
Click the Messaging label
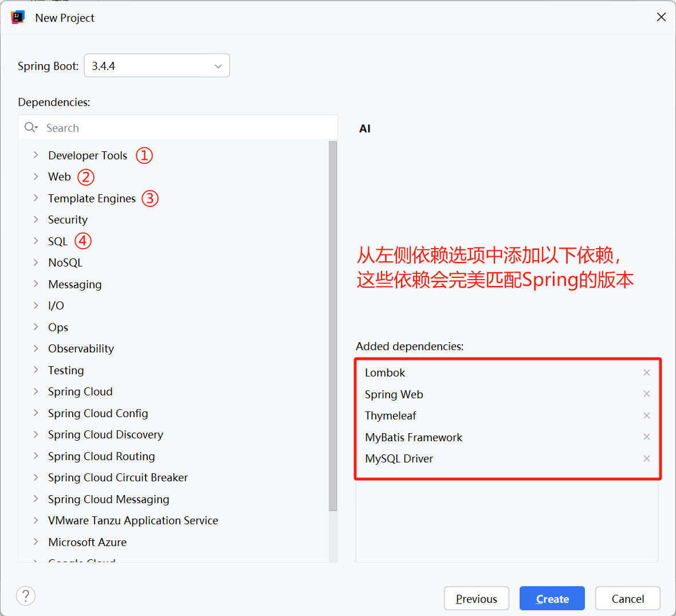click(x=75, y=284)
